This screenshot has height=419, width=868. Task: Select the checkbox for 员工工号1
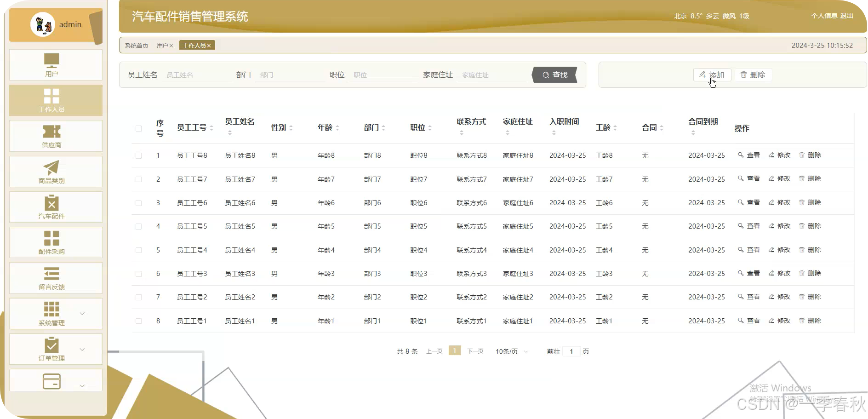pyautogui.click(x=138, y=321)
